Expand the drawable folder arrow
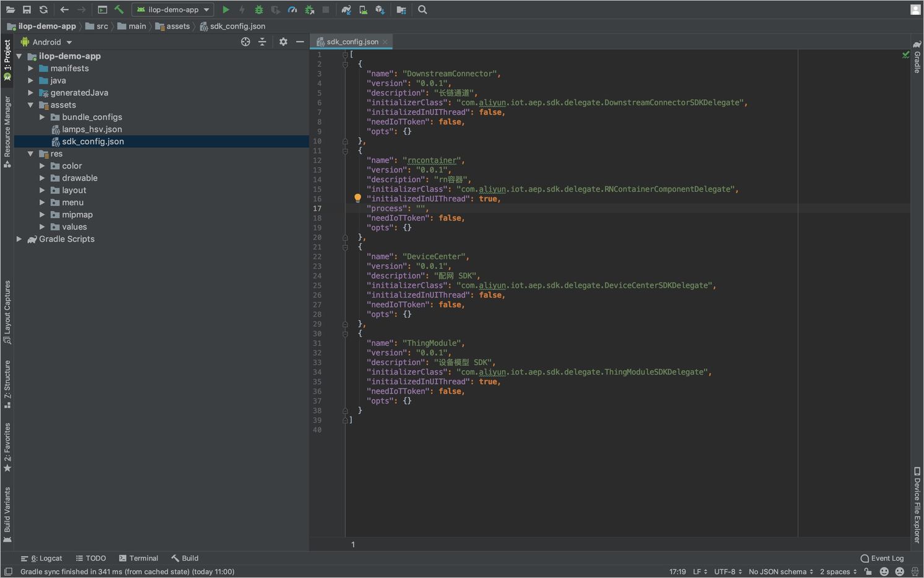Viewport: 924px width, 578px height. [42, 178]
